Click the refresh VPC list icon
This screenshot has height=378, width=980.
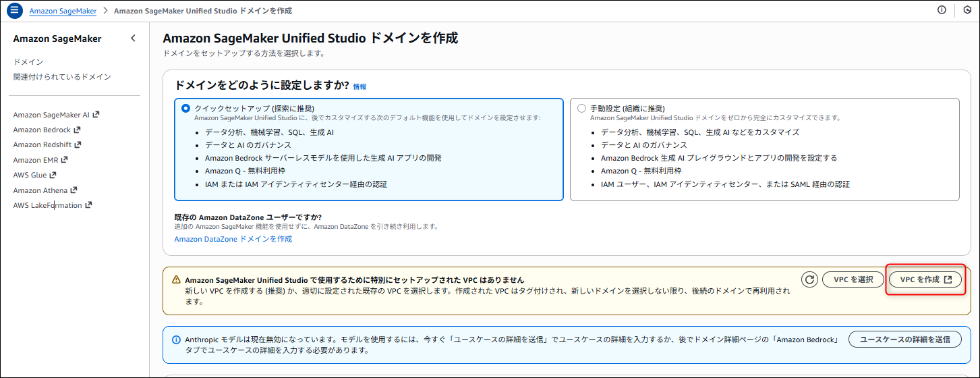(809, 279)
